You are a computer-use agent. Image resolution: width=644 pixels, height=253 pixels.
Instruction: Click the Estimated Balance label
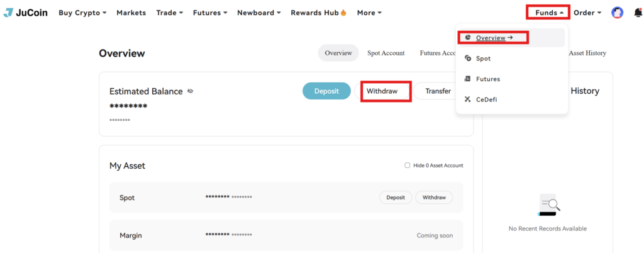pyautogui.click(x=146, y=91)
